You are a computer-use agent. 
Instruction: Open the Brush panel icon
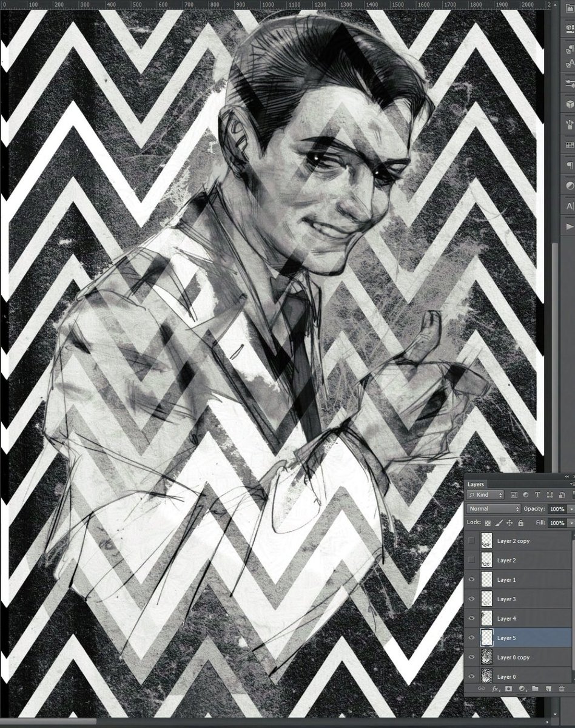click(x=570, y=124)
